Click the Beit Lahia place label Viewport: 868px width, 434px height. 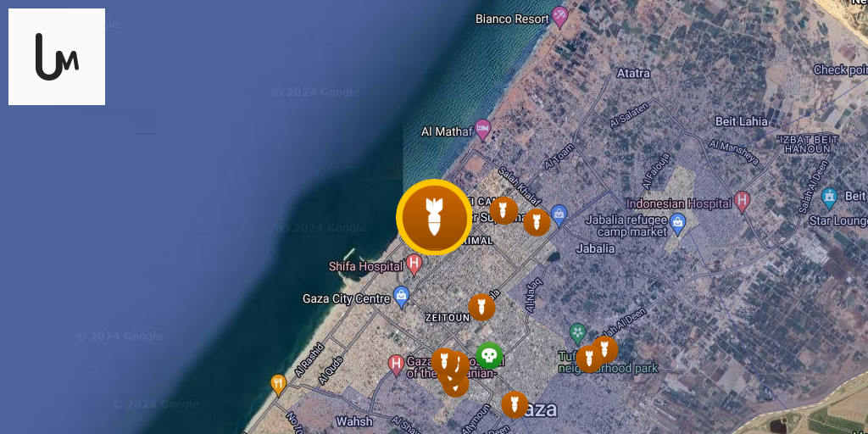[741, 121]
